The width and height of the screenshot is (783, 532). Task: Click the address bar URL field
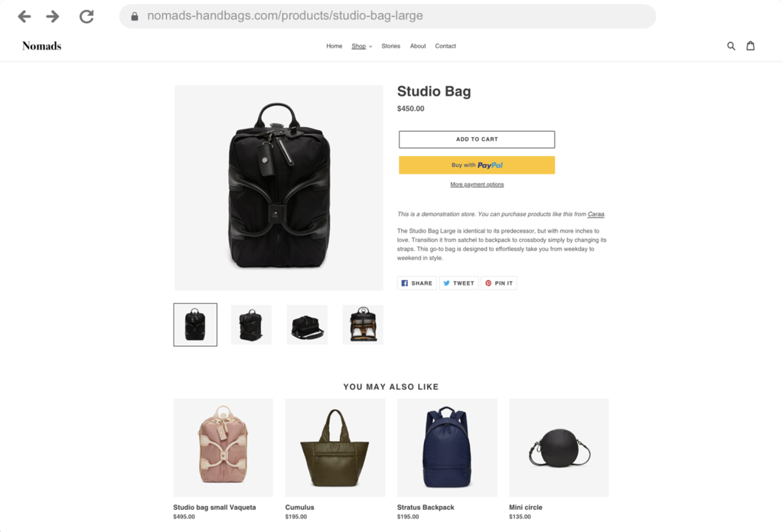click(387, 16)
